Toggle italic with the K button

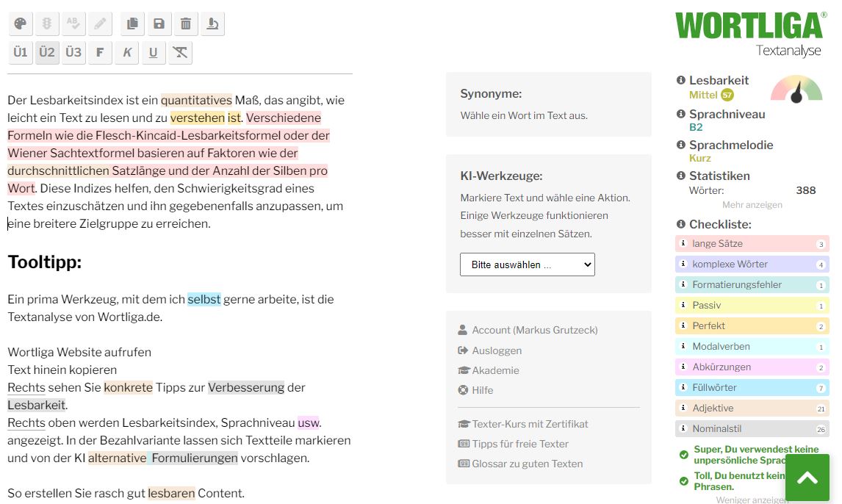click(126, 52)
